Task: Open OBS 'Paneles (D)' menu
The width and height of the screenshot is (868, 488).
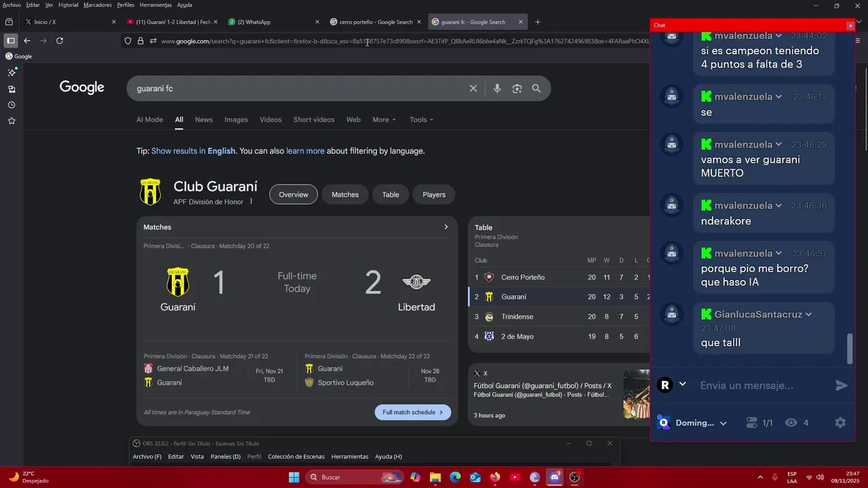Action: (x=226, y=457)
